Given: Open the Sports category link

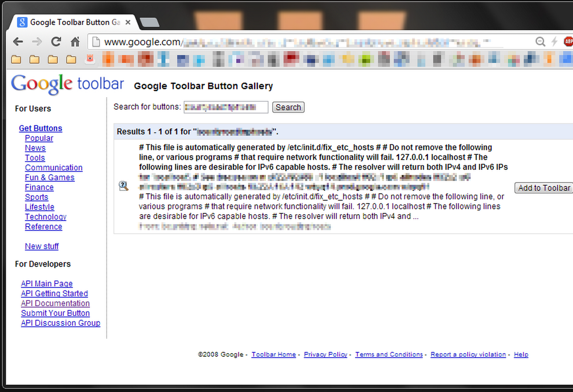Looking at the screenshot, I should pyautogui.click(x=36, y=197).
